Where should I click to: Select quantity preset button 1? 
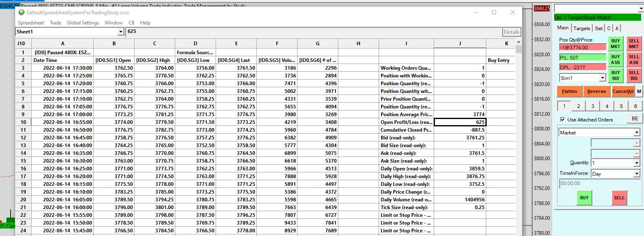[564, 106]
